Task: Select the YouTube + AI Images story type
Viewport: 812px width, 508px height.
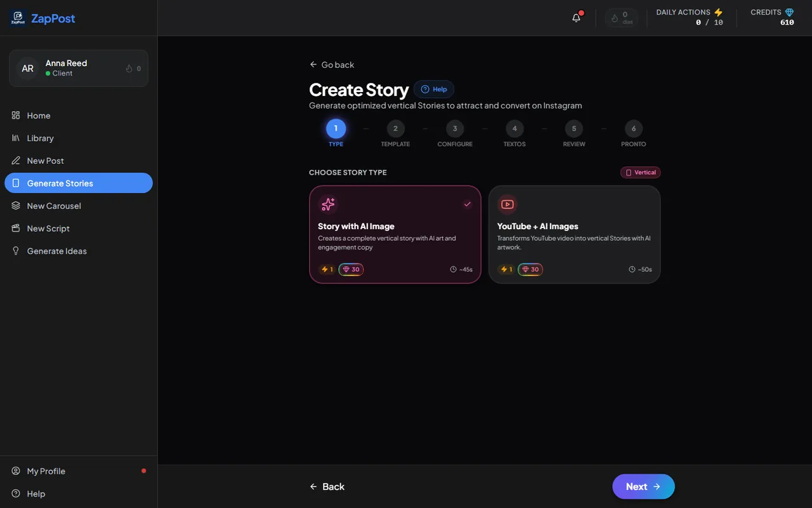Action: click(574, 234)
